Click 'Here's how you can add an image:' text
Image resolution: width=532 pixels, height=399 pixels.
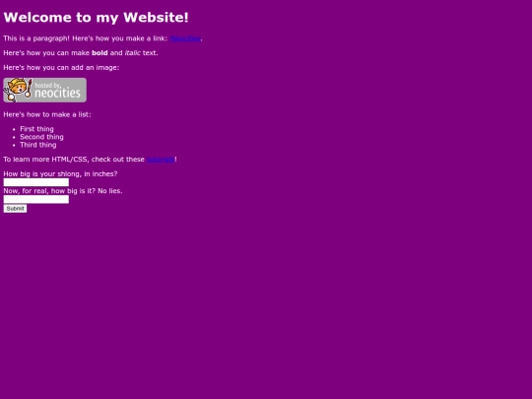[61, 68]
